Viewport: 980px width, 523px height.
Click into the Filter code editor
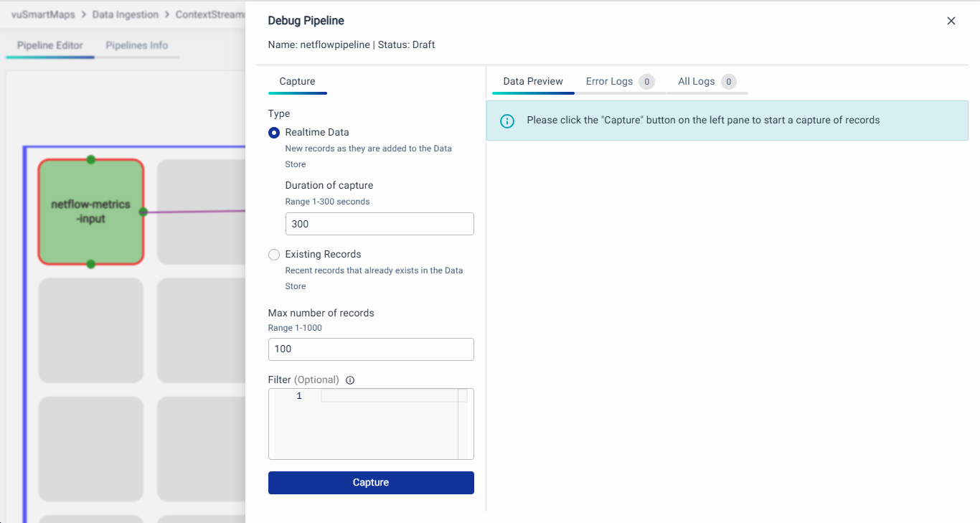click(387, 423)
